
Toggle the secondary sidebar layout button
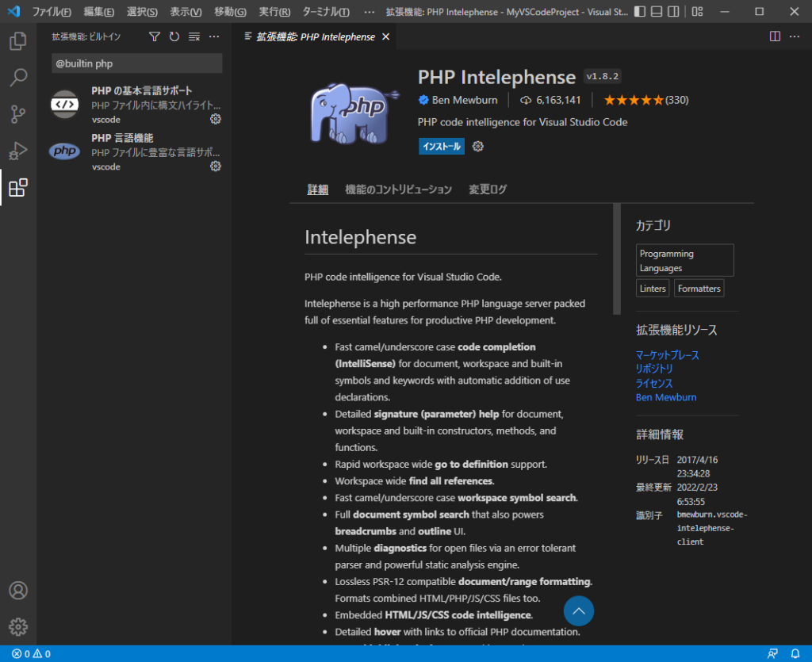673,12
